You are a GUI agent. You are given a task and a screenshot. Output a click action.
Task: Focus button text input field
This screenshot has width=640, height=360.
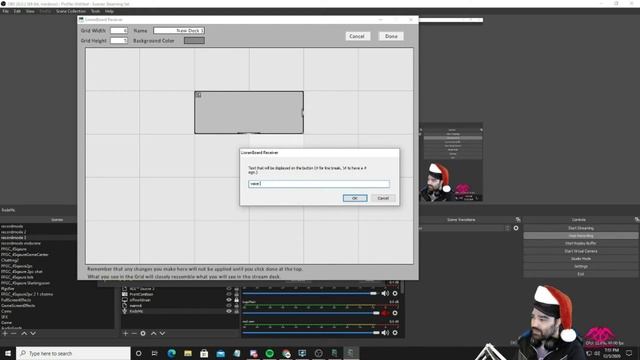pos(319,184)
